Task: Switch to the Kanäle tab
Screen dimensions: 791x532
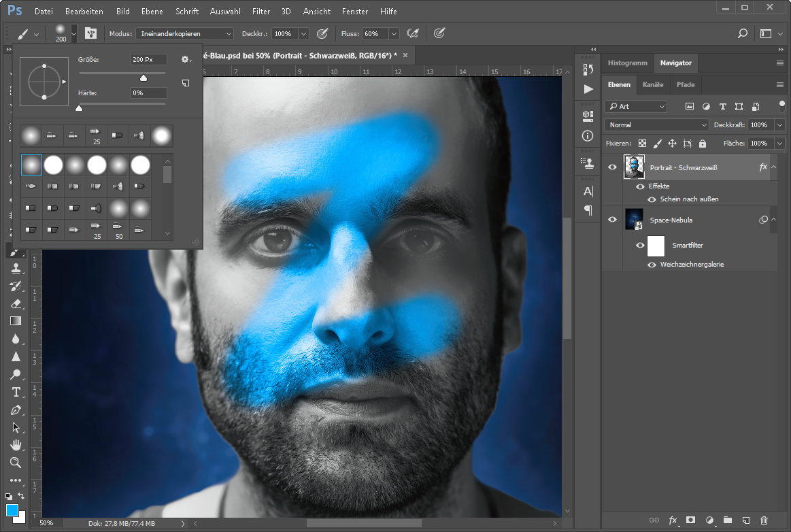Action: coord(653,85)
